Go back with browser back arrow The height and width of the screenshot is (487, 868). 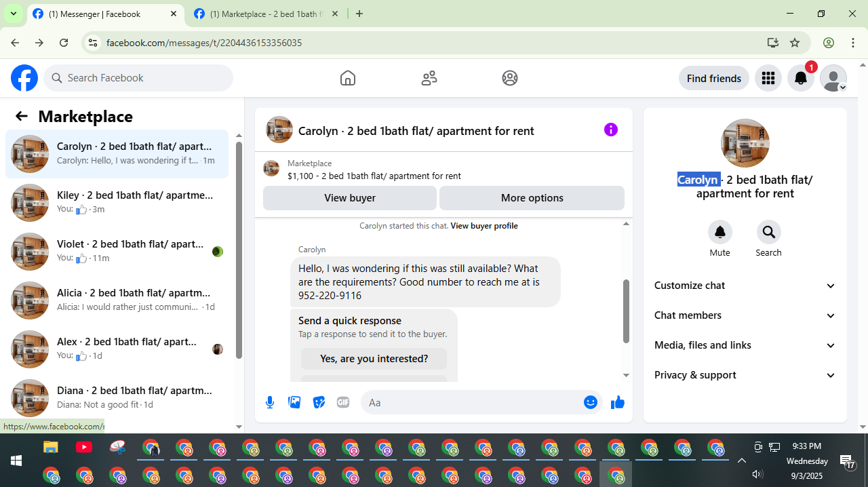click(15, 43)
